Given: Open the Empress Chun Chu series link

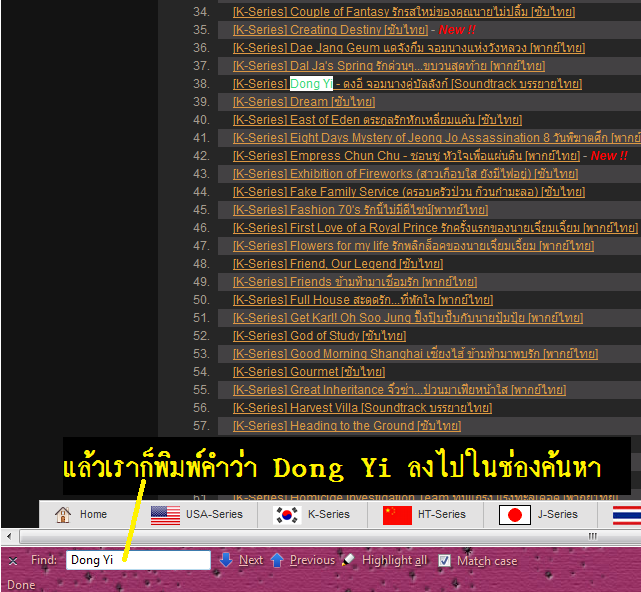Looking at the screenshot, I should coord(406,156).
